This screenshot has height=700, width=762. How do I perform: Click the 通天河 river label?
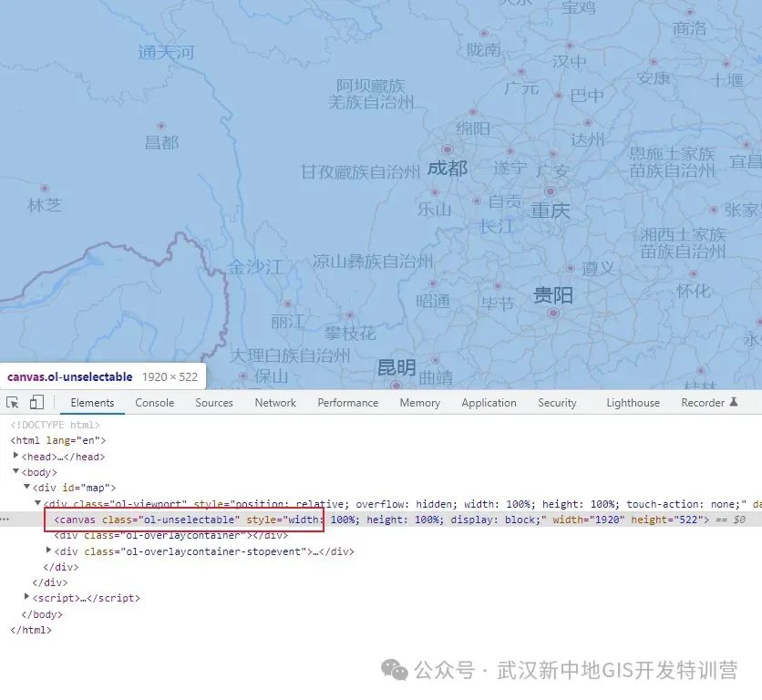(x=166, y=52)
